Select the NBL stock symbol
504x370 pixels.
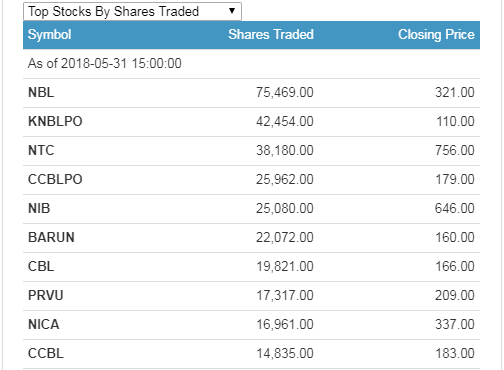41,92
